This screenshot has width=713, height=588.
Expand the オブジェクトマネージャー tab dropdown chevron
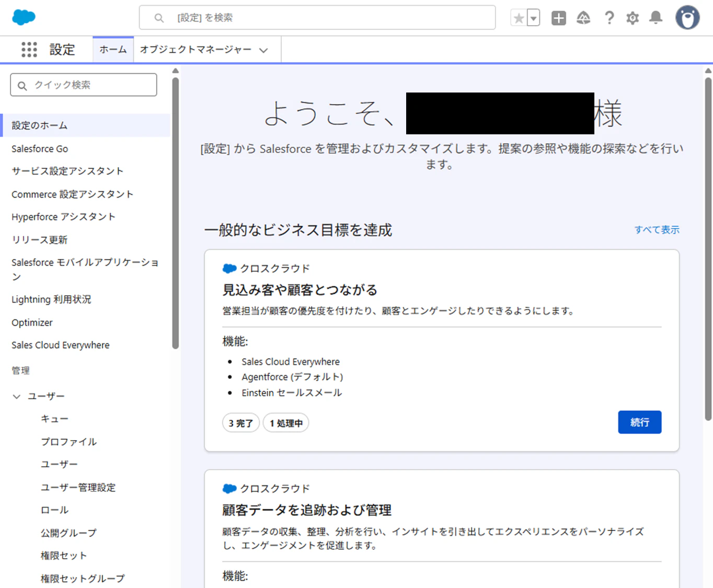[x=263, y=50]
